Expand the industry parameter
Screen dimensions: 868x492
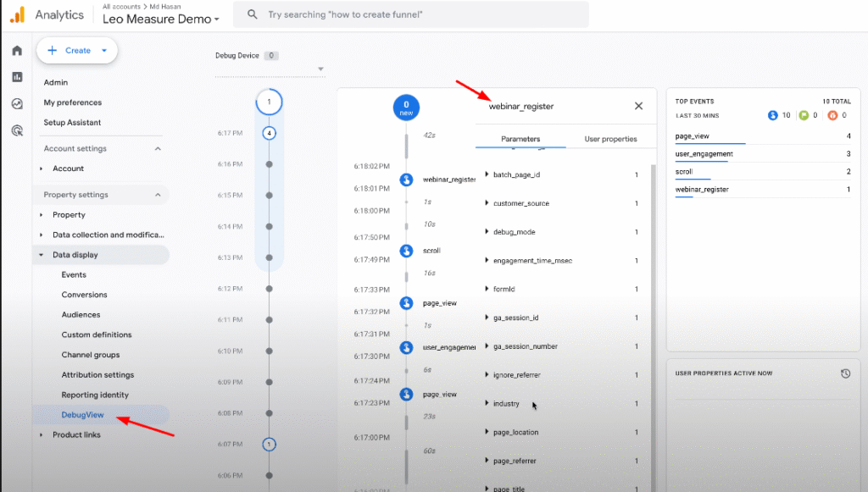point(487,403)
